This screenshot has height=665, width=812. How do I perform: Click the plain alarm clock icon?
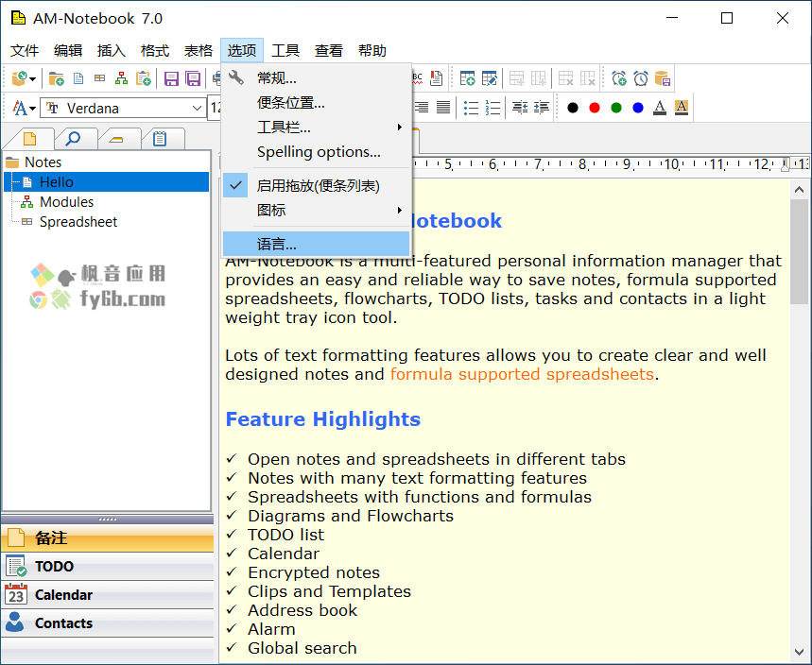tap(641, 78)
